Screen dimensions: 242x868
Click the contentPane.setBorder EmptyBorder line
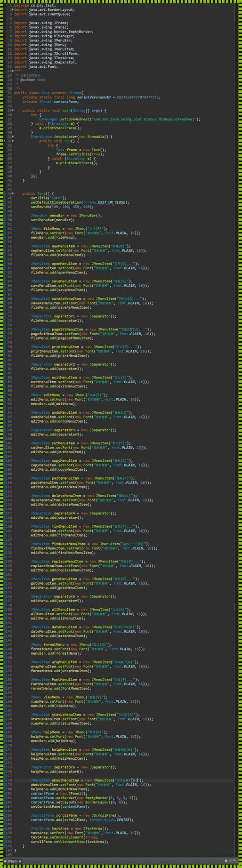coord(84,798)
